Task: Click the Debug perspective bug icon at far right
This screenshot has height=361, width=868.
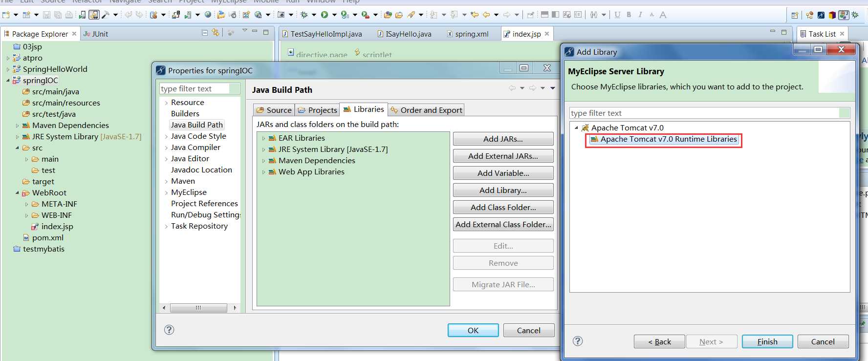Action: 855,15
